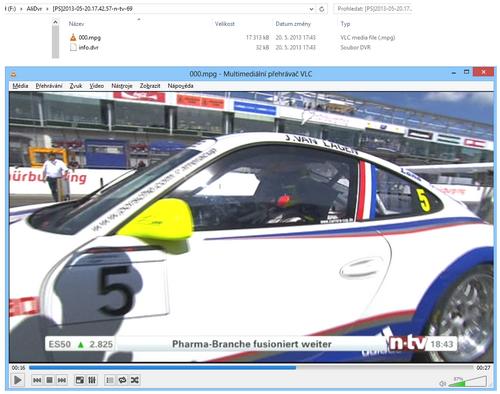Toggle fullscreen video mode in VLC
This screenshot has width=500, height=394.
tap(80, 380)
